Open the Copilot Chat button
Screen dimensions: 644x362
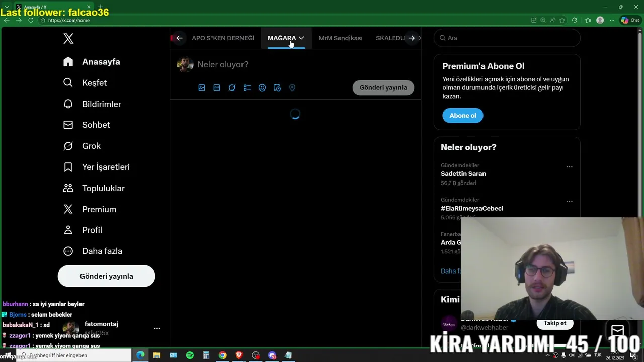pos(630,20)
